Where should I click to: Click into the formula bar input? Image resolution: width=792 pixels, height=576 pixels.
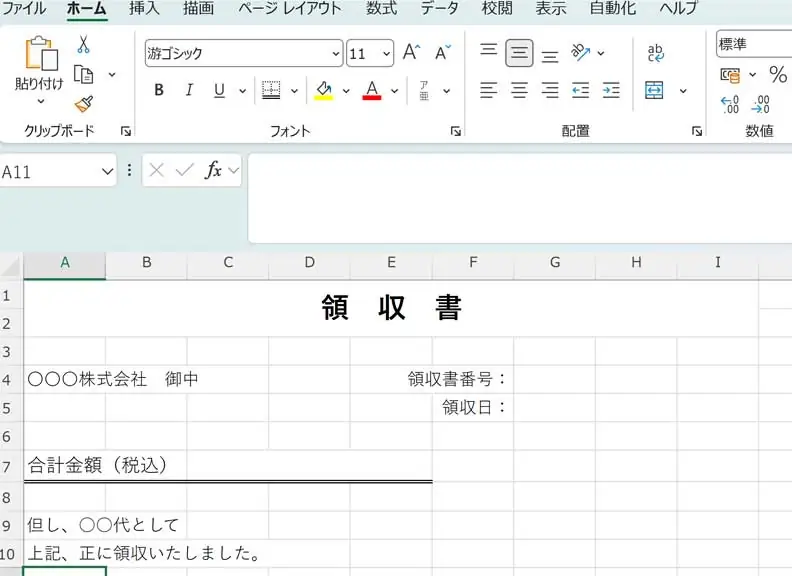click(520, 199)
